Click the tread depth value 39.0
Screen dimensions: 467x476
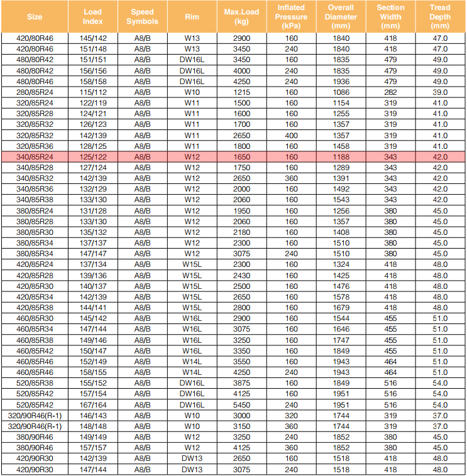pos(440,92)
